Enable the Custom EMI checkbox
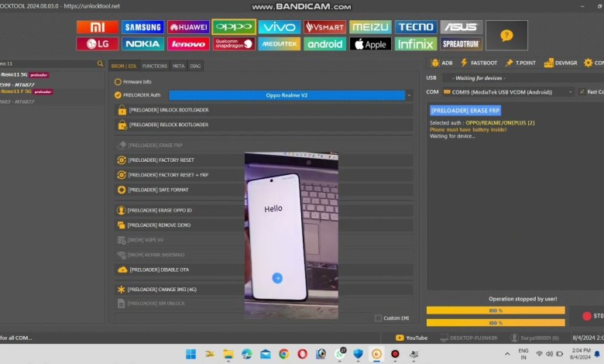Screen dimensions: 604x364 point(378,318)
